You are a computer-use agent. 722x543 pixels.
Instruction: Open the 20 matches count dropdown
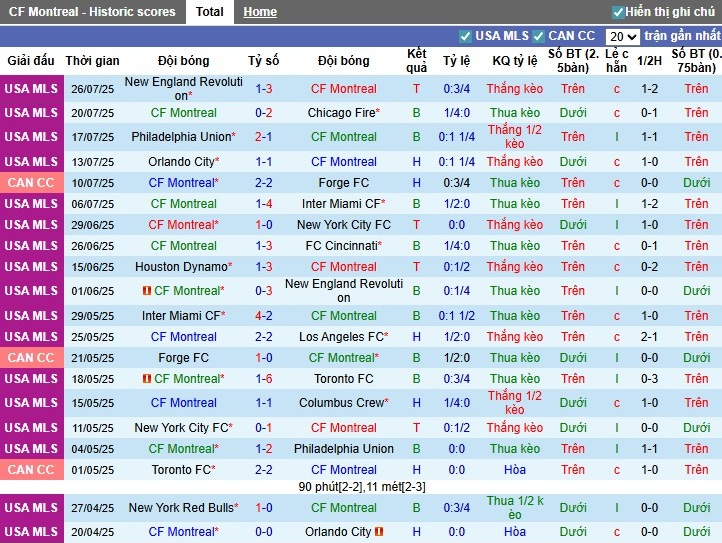[x=623, y=36]
